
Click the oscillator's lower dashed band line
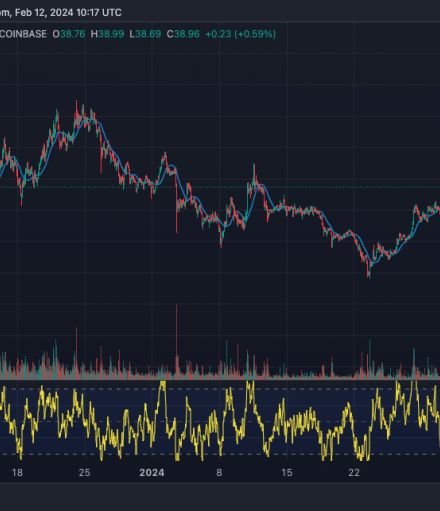(x=220, y=454)
